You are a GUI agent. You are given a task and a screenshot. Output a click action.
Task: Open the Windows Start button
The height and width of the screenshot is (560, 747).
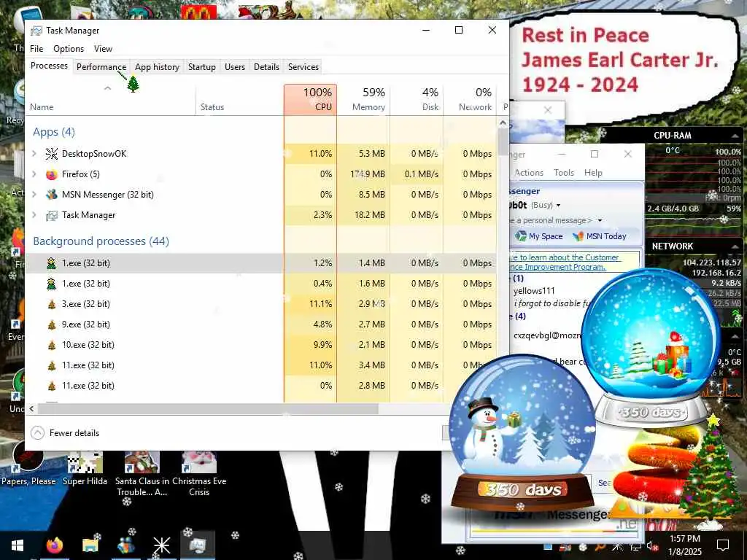[x=18, y=545]
